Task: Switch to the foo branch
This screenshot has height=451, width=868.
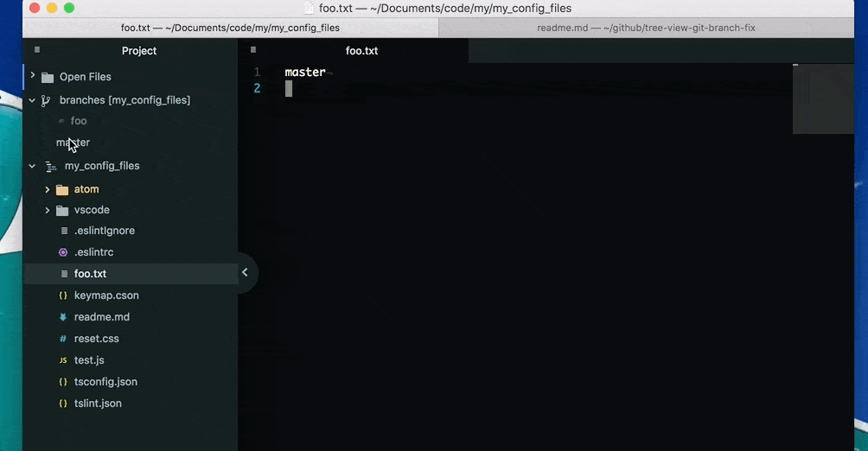Action: point(79,121)
